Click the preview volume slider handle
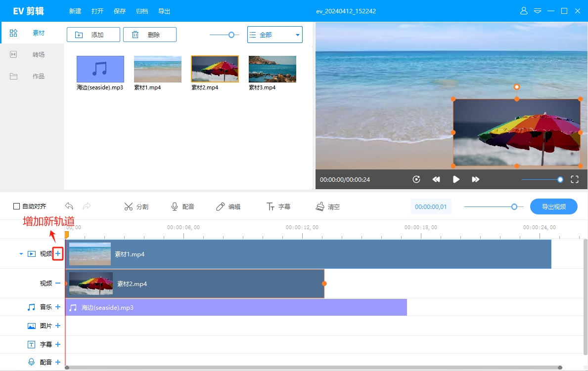Viewport: 588px width, 371px height. (x=560, y=180)
